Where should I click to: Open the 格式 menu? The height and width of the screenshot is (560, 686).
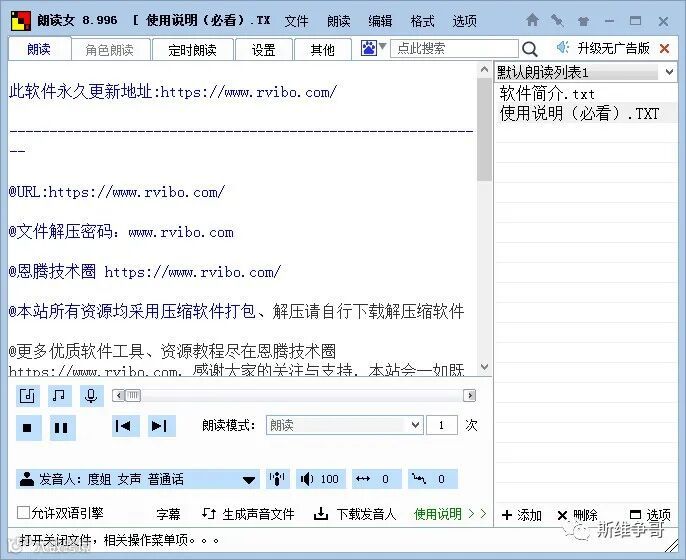point(422,21)
